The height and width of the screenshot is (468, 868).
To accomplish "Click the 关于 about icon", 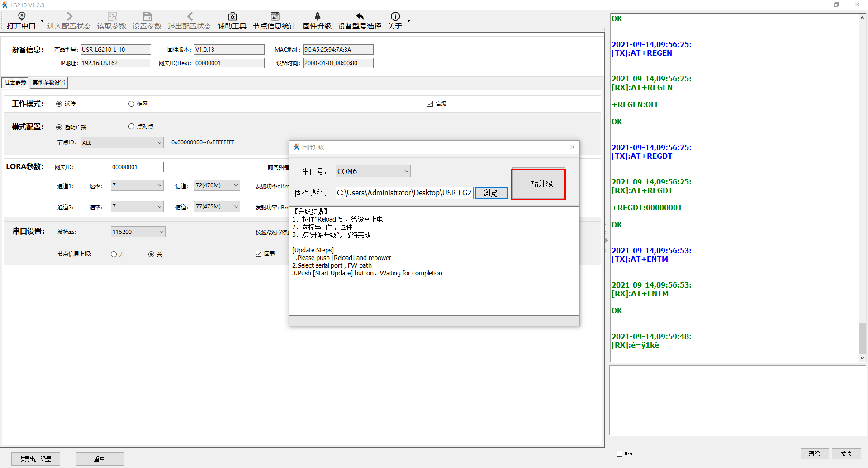I will (395, 17).
